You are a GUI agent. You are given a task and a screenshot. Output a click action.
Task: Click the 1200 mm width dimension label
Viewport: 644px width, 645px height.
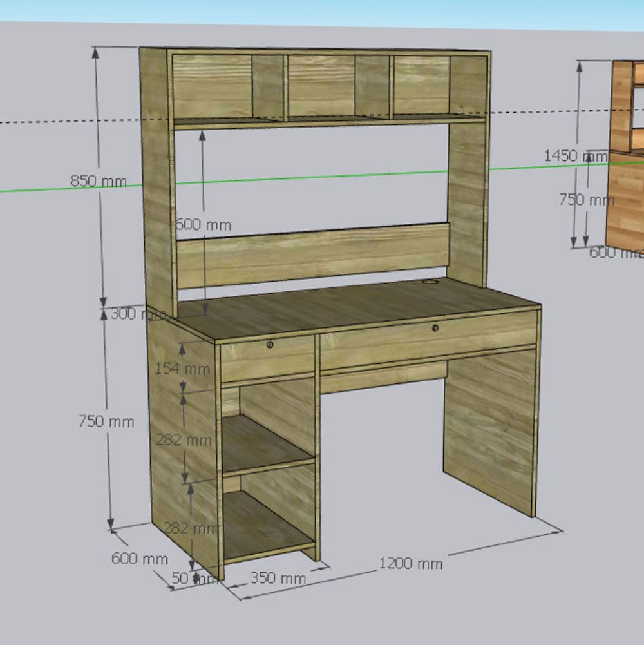(410, 564)
